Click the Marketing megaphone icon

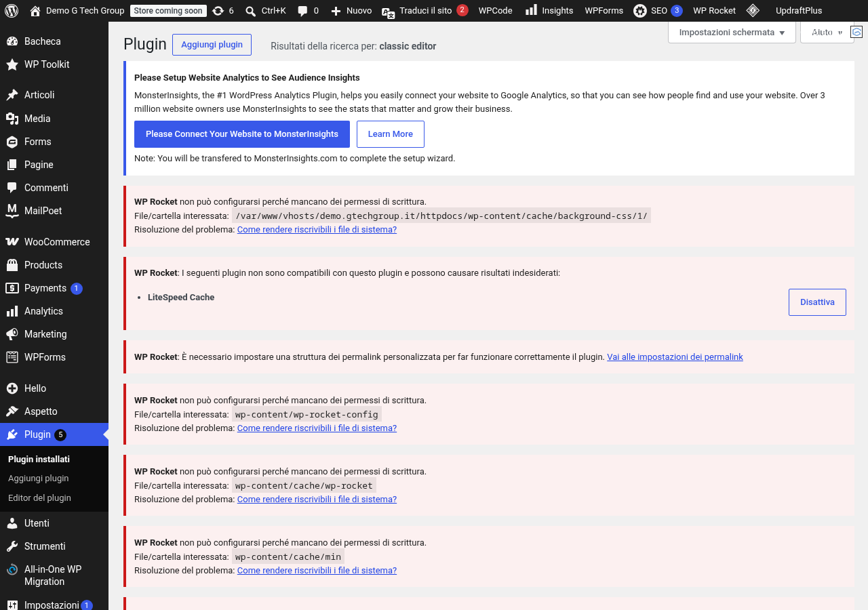click(12, 334)
